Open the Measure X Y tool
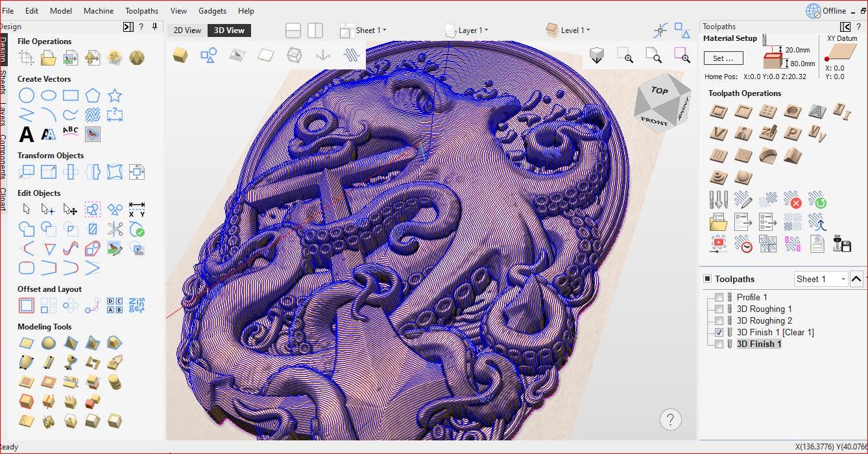This screenshot has width=868, height=454. tap(137, 210)
